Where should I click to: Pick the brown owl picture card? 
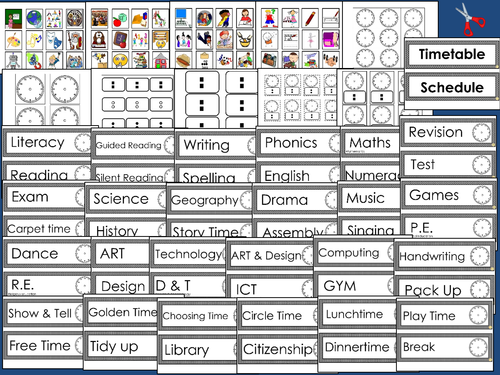tap(99, 40)
